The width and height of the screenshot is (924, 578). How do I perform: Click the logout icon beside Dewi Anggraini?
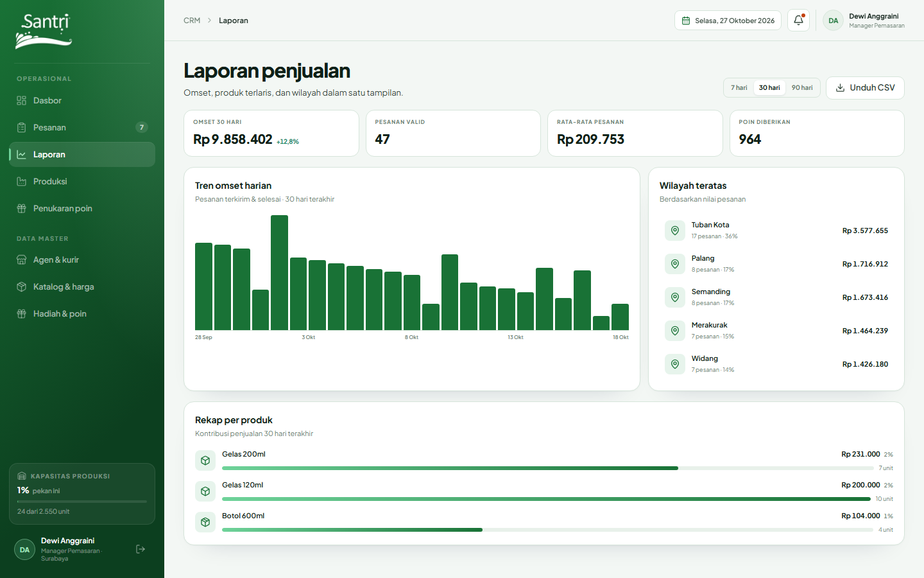tap(141, 549)
